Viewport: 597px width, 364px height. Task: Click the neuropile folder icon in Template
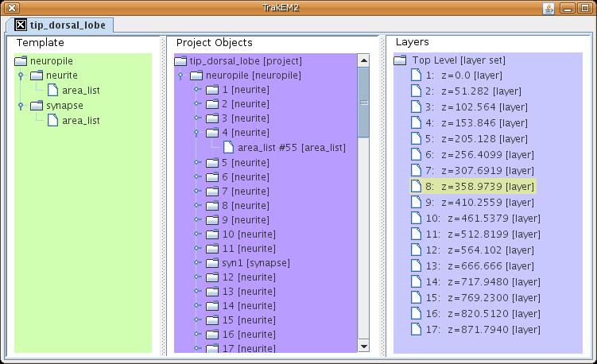pos(21,61)
